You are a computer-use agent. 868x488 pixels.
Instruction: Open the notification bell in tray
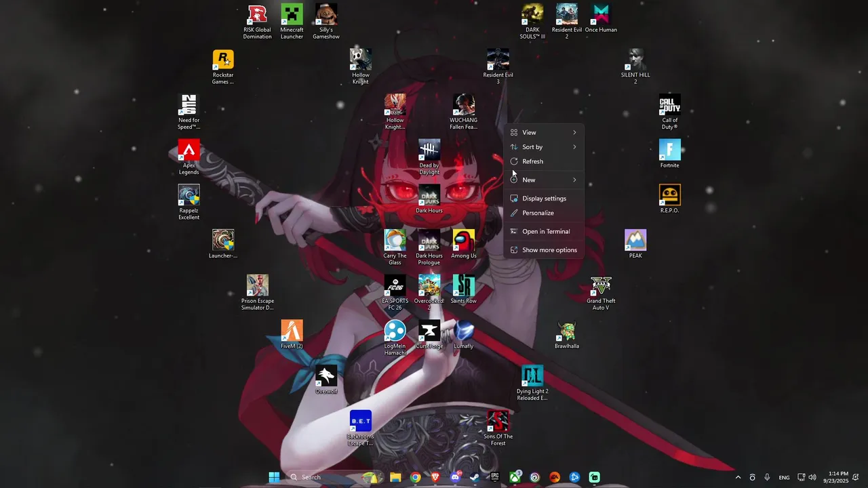click(x=856, y=477)
